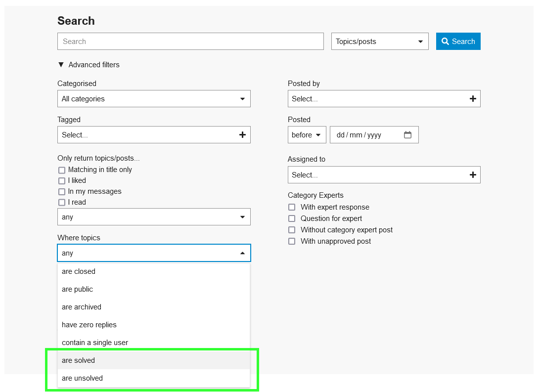Collapse the Advanced filters section

(x=89, y=65)
